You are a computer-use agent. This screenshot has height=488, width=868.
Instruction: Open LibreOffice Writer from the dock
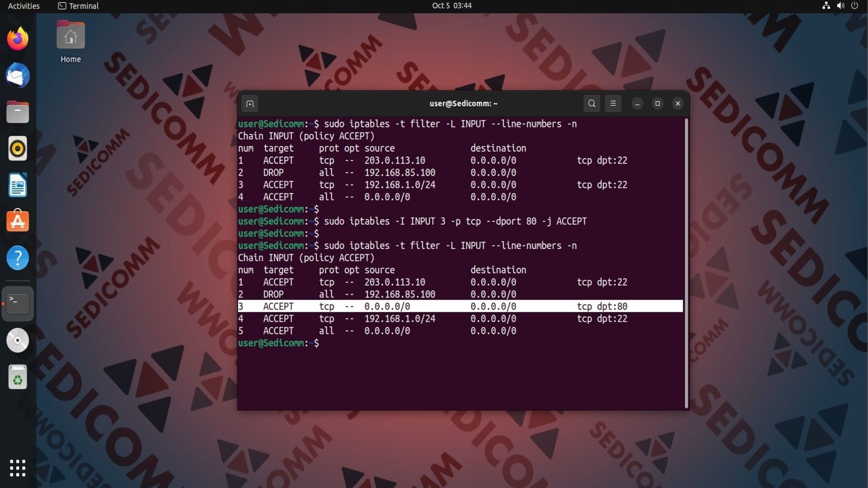pos(18,185)
